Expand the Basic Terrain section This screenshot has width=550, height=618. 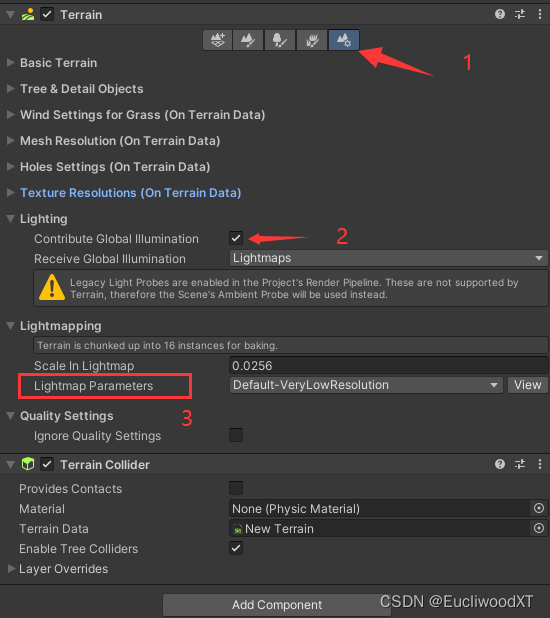coord(11,63)
